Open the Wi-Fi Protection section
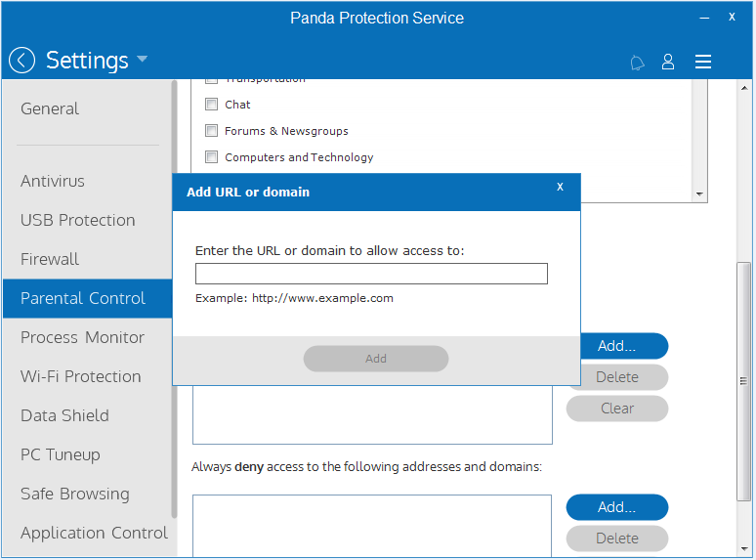756x560 pixels. (x=81, y=376)
